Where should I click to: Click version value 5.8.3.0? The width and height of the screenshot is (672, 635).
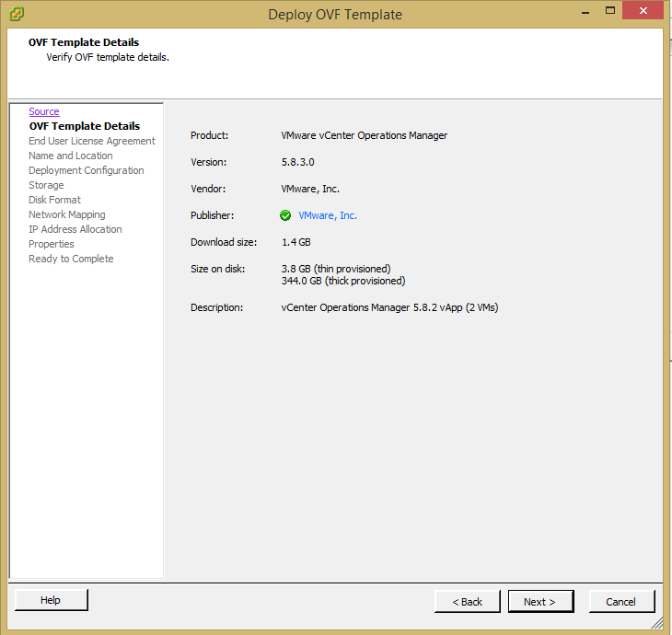(x=297, y=162)
